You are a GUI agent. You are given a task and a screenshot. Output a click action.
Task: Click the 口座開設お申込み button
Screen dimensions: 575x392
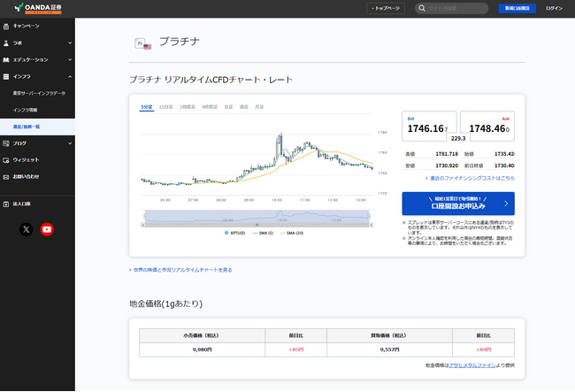coord(458,204)
